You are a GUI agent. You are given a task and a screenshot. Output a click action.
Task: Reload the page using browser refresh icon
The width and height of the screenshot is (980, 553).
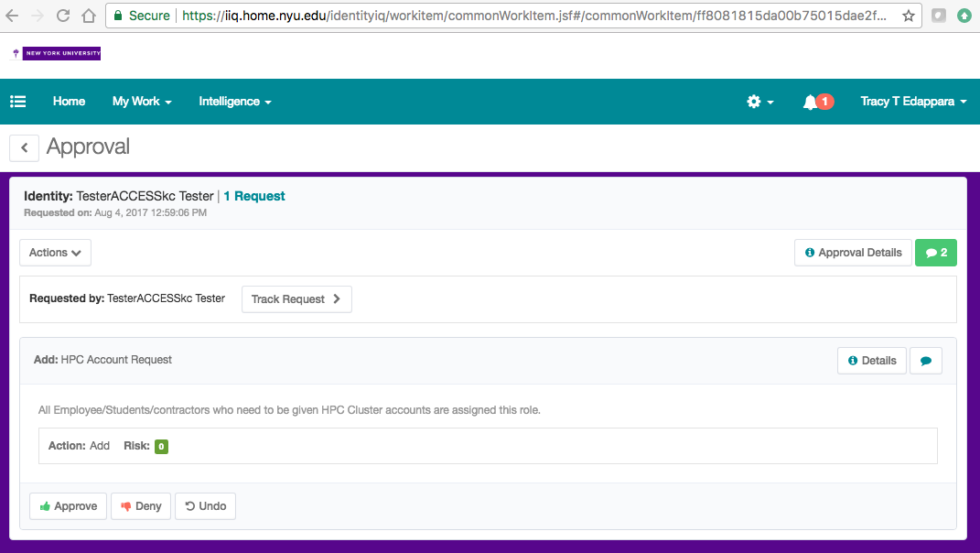point(63,16)
